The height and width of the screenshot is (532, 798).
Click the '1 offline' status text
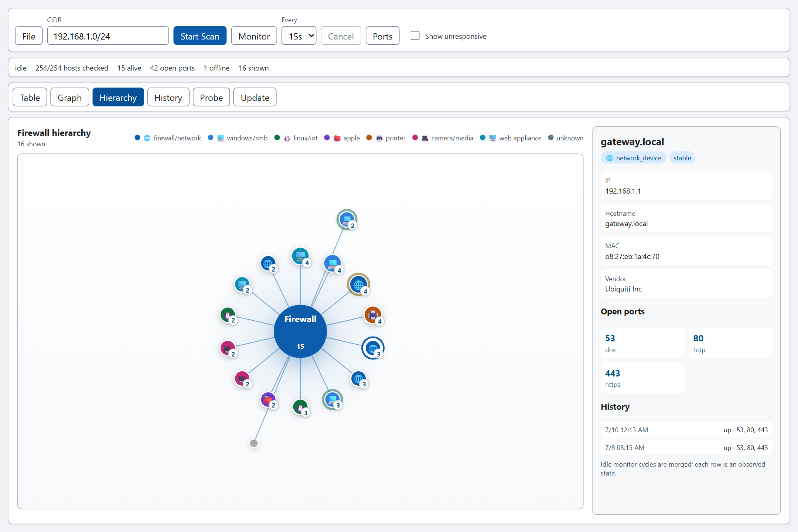pos(216,68)
